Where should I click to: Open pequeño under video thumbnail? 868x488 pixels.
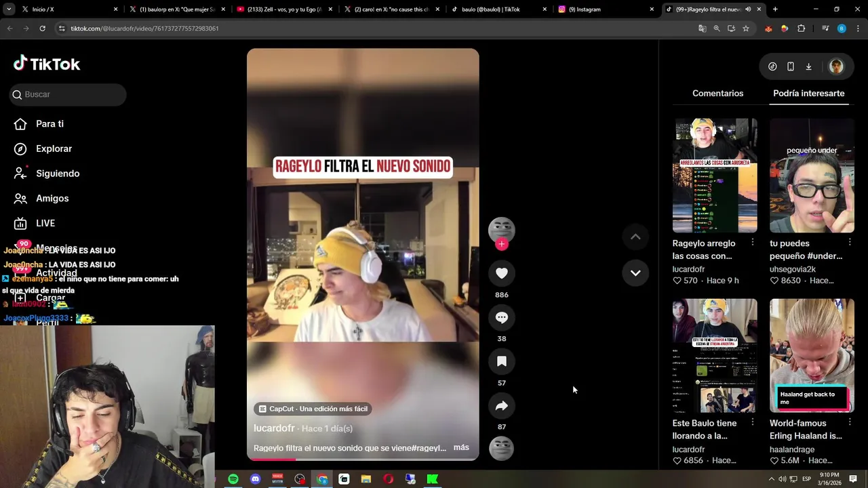812,176
